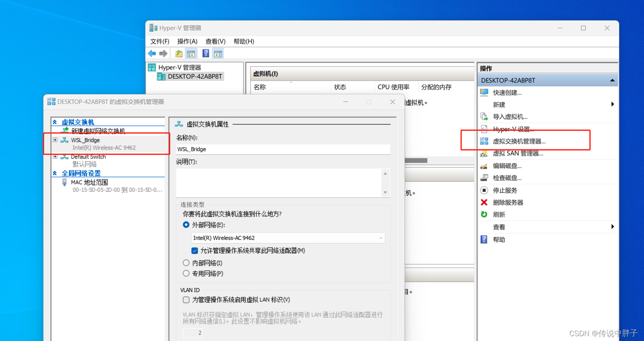Click the 虚拟交换机管理器... action link
The height and width of the screenshot is (341, 644).
(x=519, y=141)
